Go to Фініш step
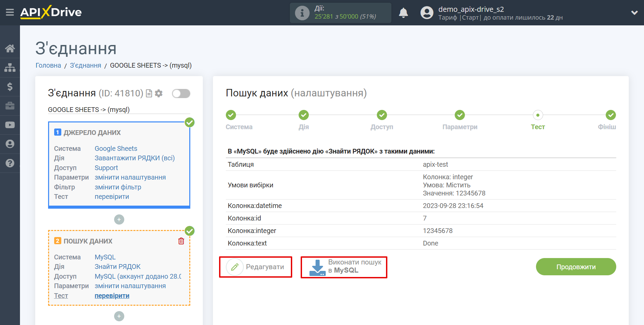The image size is (644, 325). pyautogui.click(x=611, y=115)
